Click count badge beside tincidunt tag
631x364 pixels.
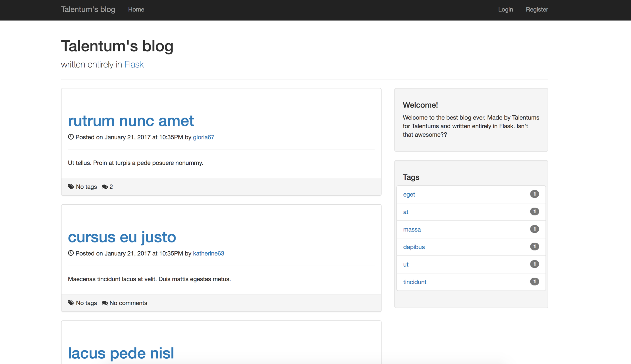pos(534,281)
